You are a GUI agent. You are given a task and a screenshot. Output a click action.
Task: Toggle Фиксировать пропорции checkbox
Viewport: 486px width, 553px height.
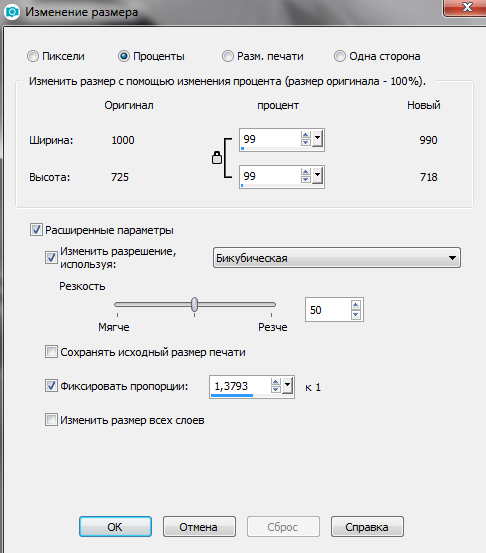(51, 386)
